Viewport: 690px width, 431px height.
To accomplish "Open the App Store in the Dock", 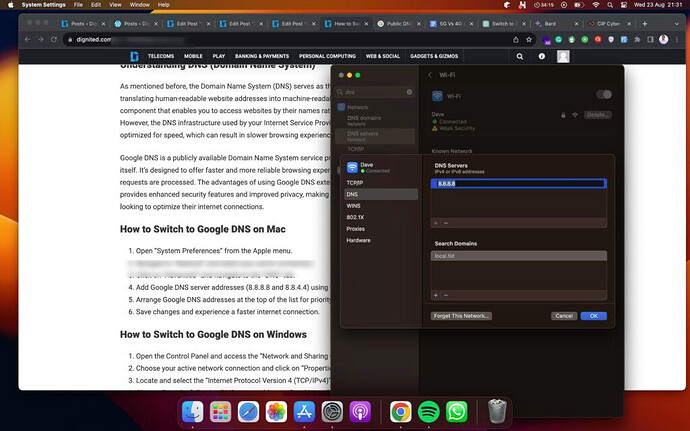I will (x=304, y=412).
